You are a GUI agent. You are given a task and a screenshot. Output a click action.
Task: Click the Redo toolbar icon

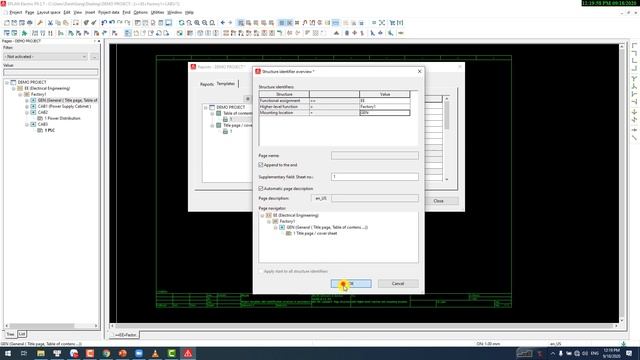click(120, 23)
